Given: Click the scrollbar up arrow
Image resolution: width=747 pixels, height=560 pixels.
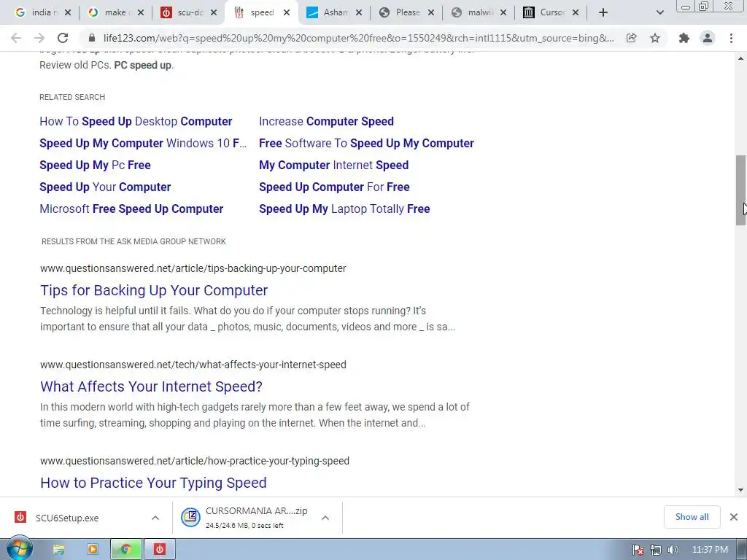Looking at the screenshot, I should click(741, 58).
